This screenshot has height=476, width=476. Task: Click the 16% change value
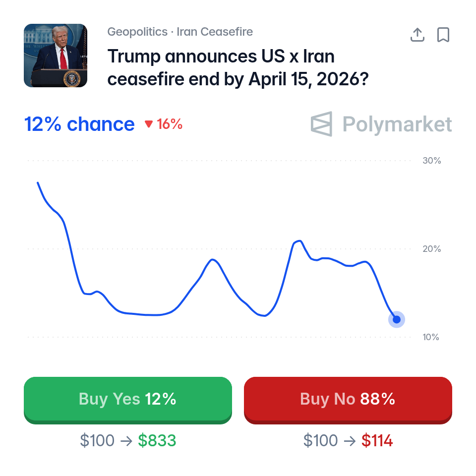[170, 124]
